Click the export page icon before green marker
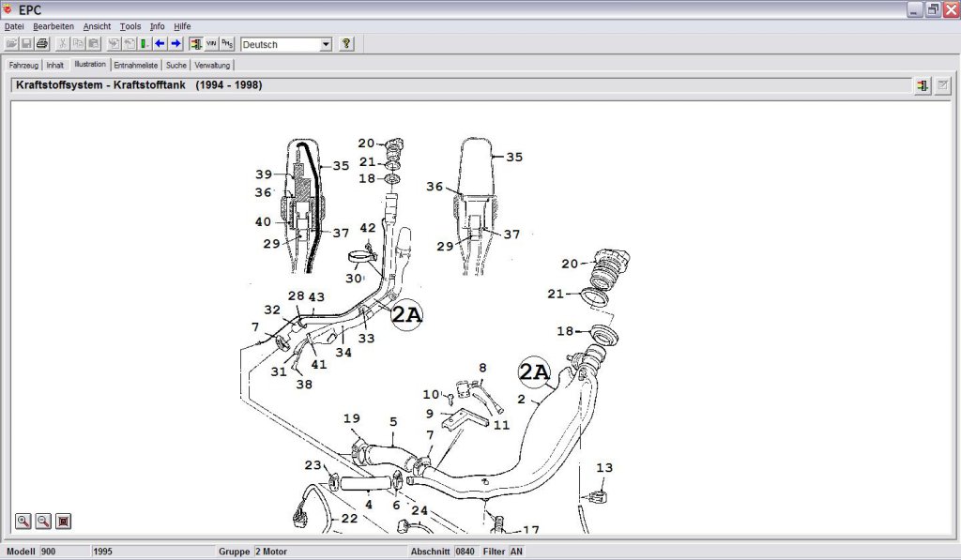This screenshot has height=560, width=961. (130, 43)
